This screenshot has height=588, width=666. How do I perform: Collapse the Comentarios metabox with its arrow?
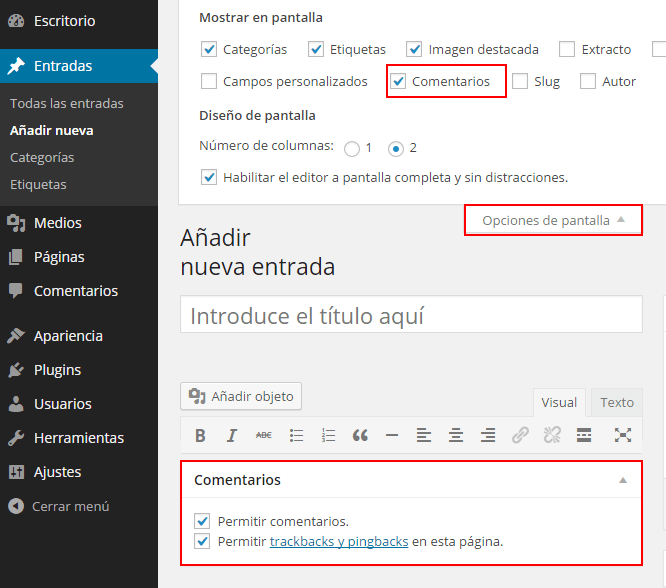pos(623,480)
